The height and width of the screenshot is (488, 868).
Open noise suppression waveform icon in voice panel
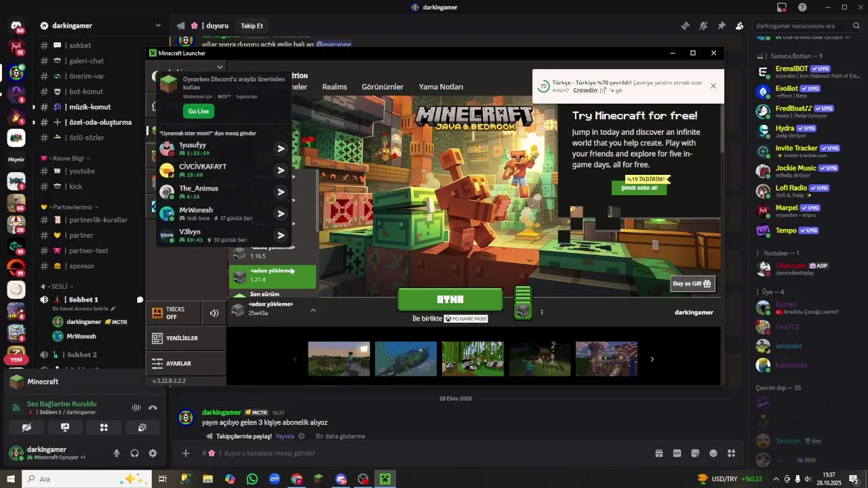tap(136, 407)
